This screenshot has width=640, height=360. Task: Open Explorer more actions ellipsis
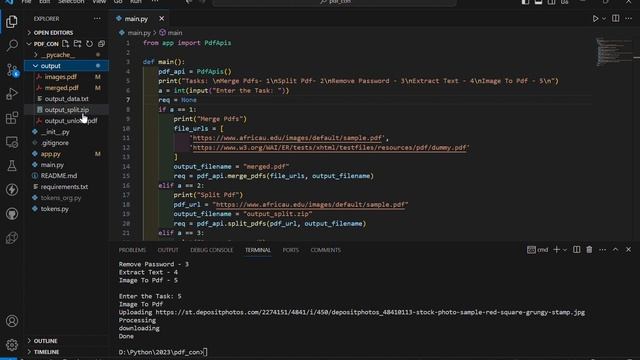pos(97,19)
